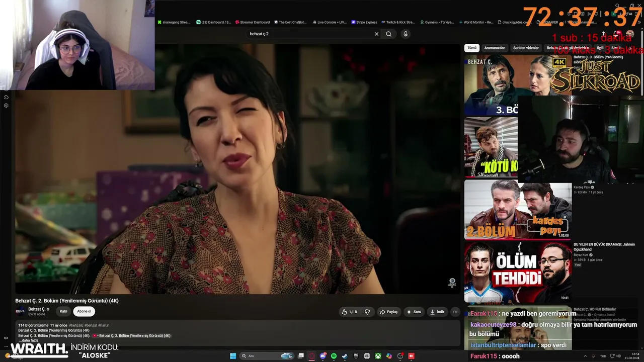Open more actions menu beside İndir

click(455, 312)
